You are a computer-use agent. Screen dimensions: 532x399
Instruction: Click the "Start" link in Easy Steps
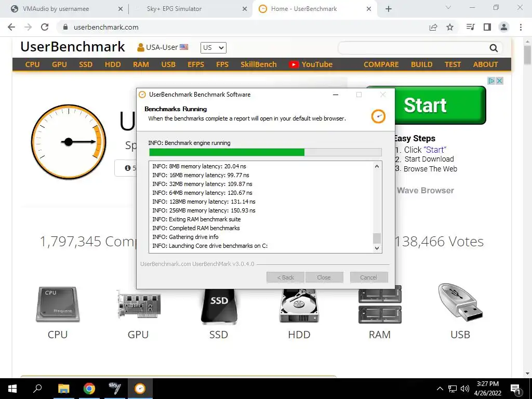pos(435,150)
